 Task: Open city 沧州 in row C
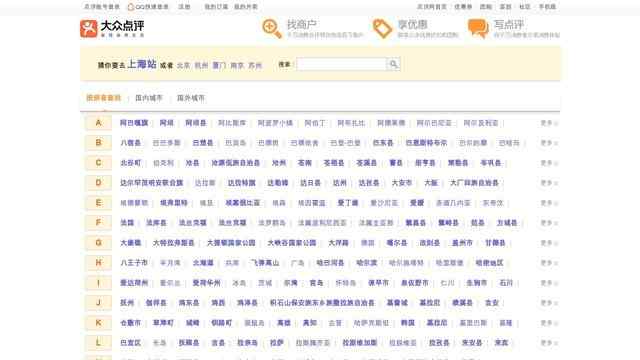(x=279, y=163)
